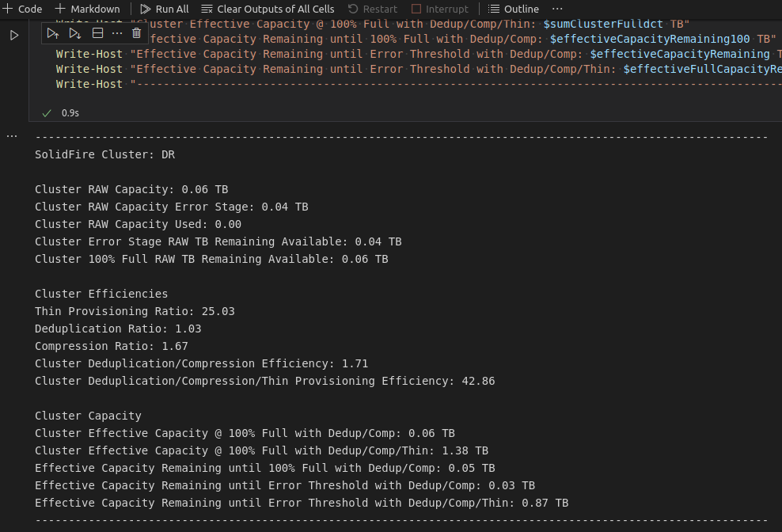Click the 0.9s execution time
This screenshot has height=532, width=782.
coord(70,113)
